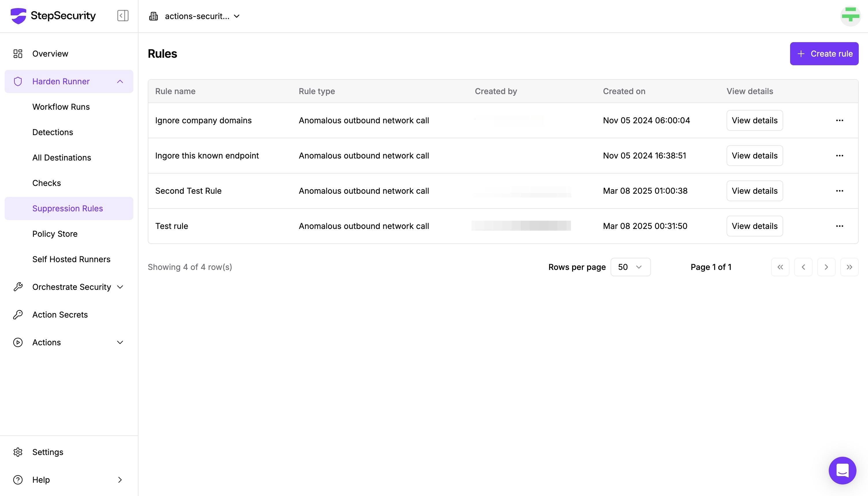Viewport: 868px width, 496px height.
Task: Open Self Hosted Runners
Action: point(71,259)
